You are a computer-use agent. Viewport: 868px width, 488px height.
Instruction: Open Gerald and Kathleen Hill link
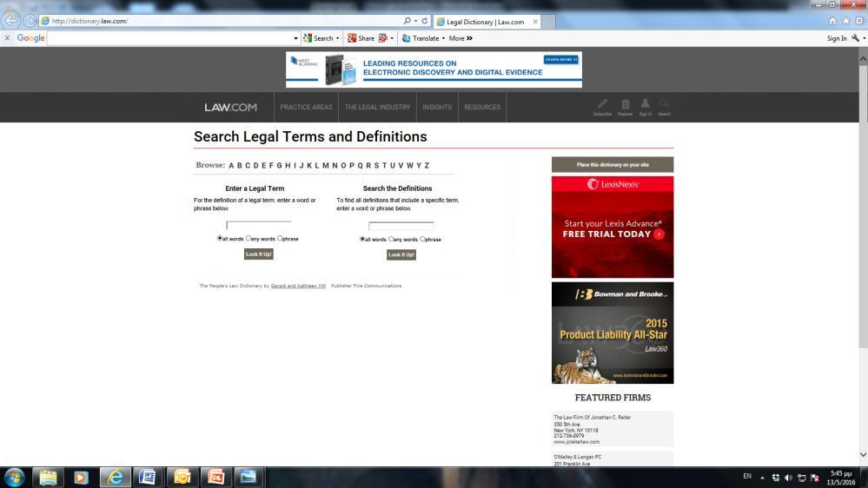point(298,286)
